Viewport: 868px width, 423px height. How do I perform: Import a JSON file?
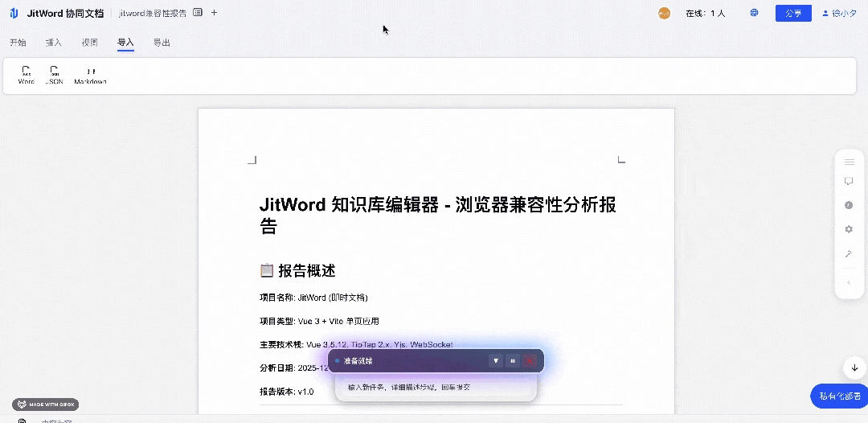click(x=55, y=75)
